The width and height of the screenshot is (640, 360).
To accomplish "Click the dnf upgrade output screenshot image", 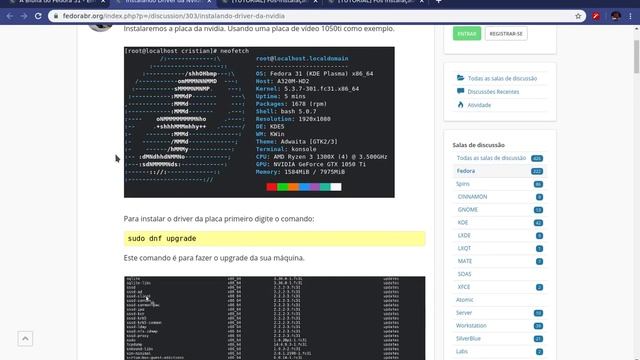I will tap(275, 318).
